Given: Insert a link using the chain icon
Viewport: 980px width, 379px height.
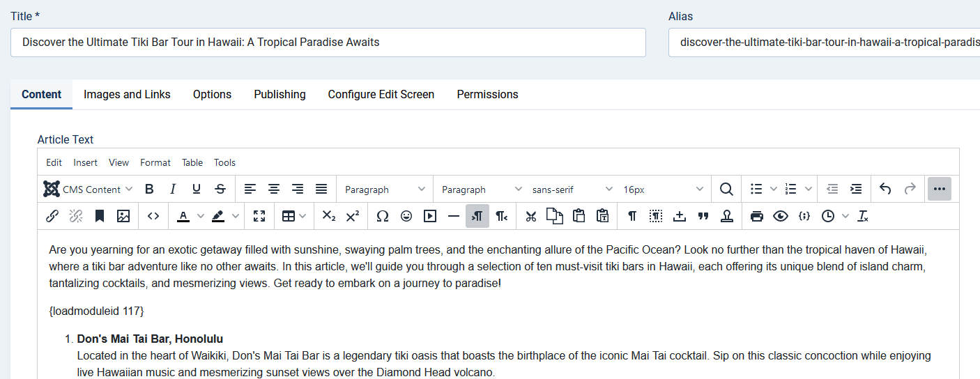Looking at the screenshot, I should point(52,216).
